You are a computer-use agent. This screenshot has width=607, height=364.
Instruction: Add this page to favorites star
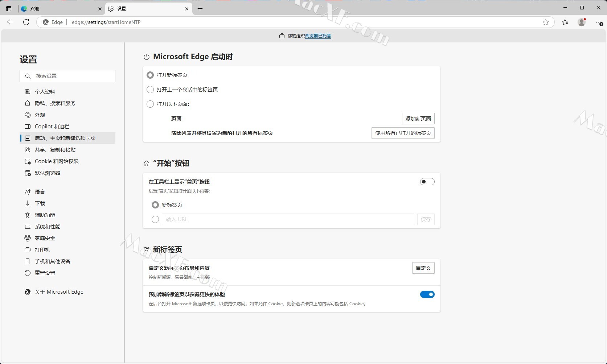[546, 22]
